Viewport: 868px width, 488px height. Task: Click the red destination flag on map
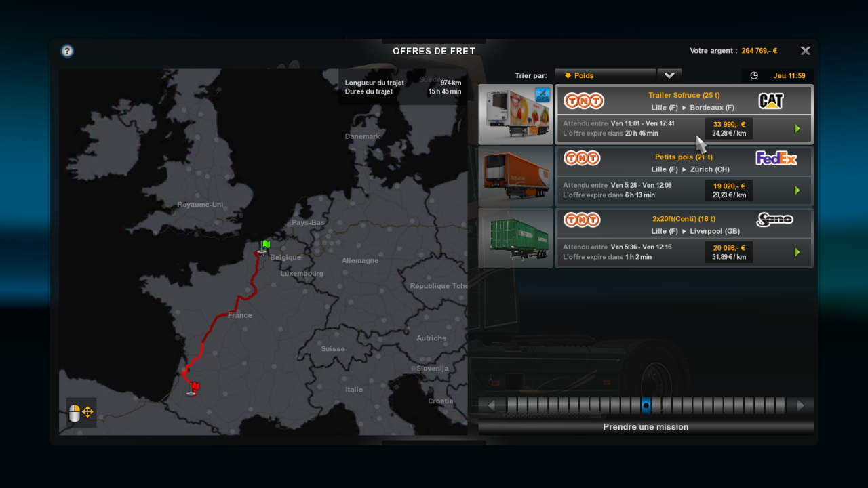pos(193,387)
